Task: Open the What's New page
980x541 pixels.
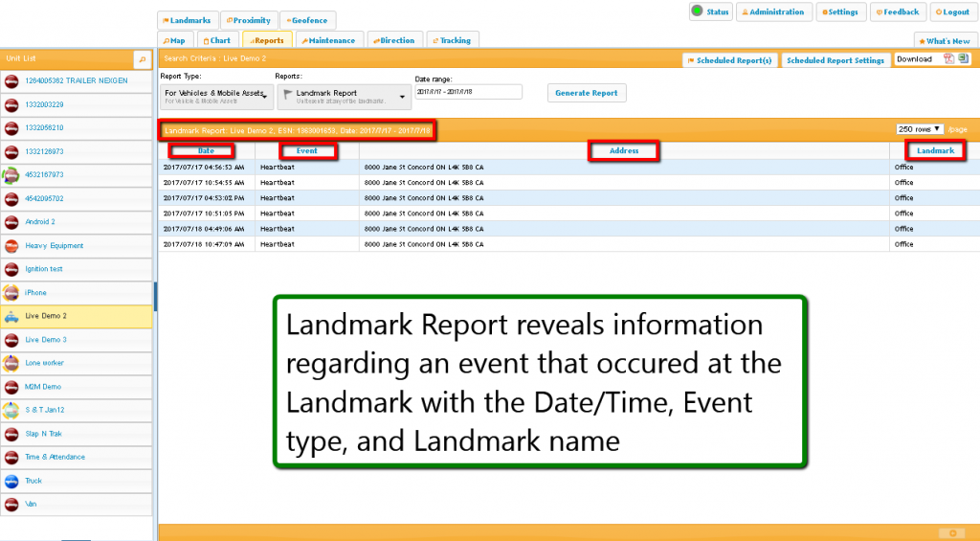Action: (946, 40)
